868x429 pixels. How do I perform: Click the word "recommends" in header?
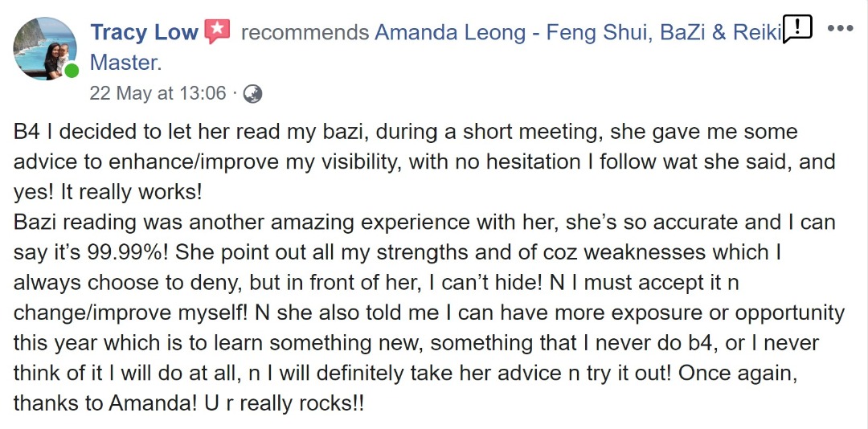click(x=305, y=33)
